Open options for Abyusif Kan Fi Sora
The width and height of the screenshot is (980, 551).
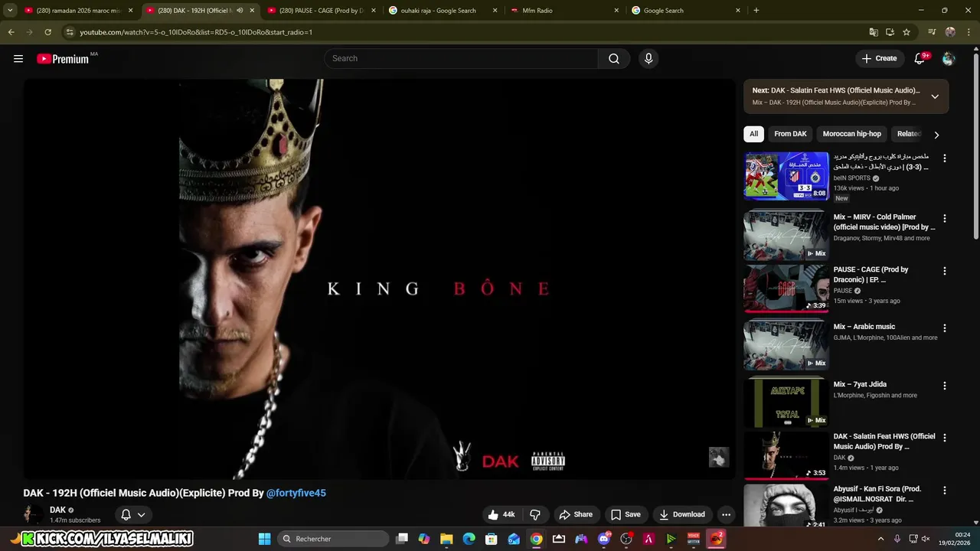click(944, 491)
